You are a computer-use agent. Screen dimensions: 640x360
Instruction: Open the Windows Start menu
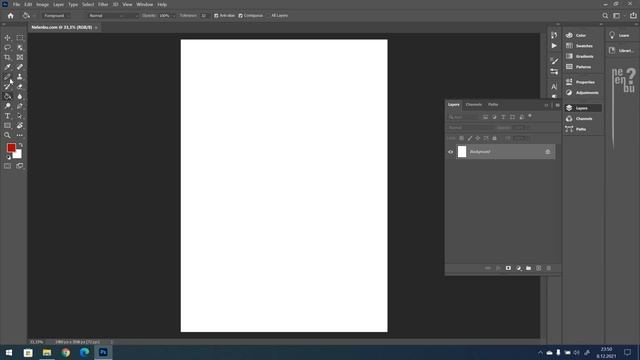coord(9,352)
